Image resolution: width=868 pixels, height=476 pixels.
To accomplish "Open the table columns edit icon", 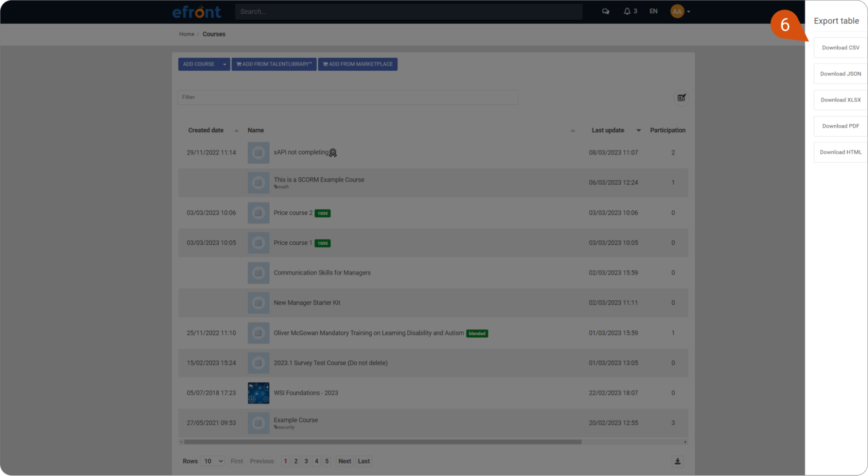I will [x=681, y=98].
